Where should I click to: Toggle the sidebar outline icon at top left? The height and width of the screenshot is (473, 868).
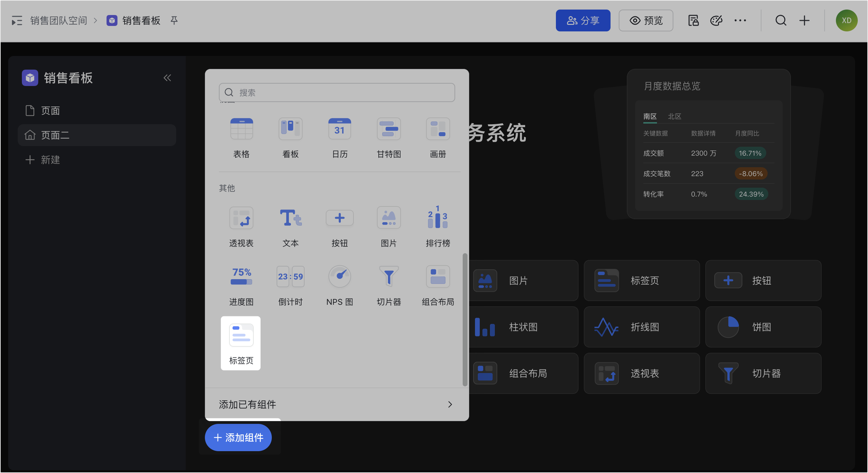(x=17, y=21)
